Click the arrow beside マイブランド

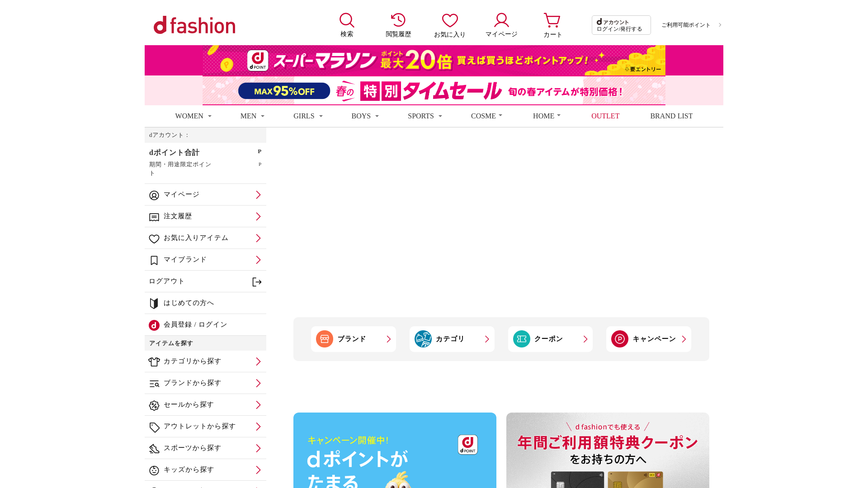(x=258, y=260)
